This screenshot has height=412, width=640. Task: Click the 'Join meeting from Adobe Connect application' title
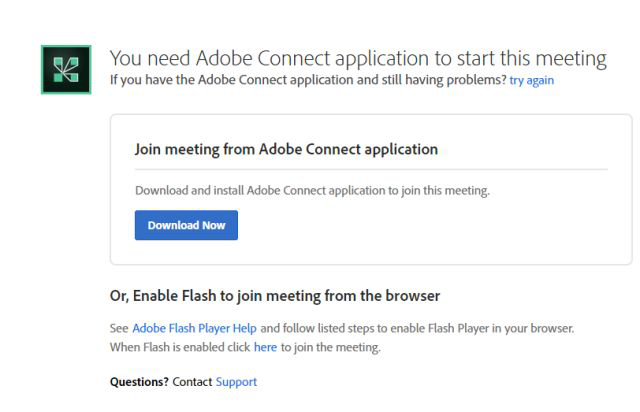tap(286, 149)
